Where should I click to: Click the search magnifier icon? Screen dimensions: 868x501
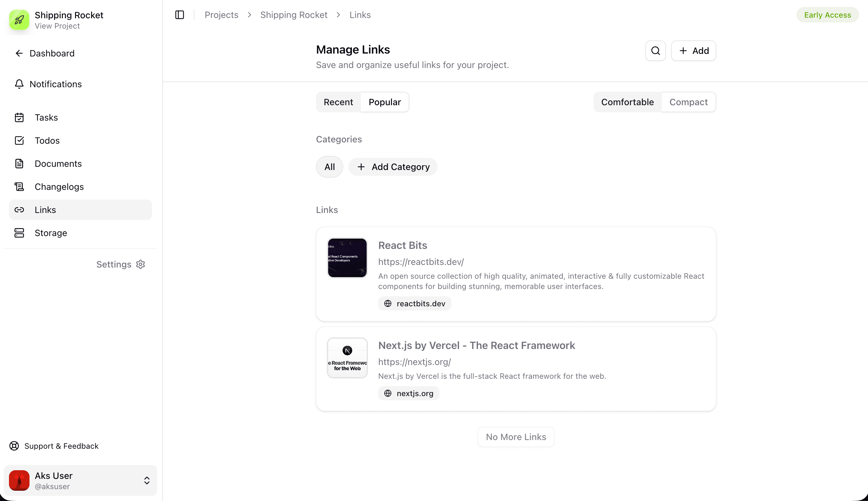point(655,51)
